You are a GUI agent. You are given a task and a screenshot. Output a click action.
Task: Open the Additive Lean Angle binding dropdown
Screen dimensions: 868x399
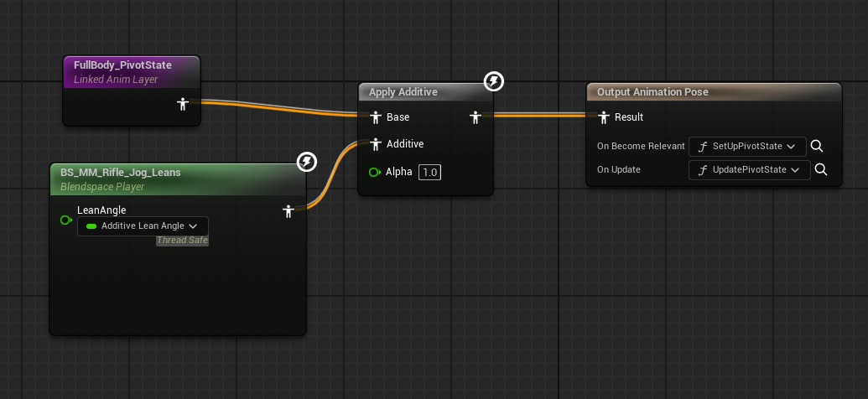[x=143, y=225]
